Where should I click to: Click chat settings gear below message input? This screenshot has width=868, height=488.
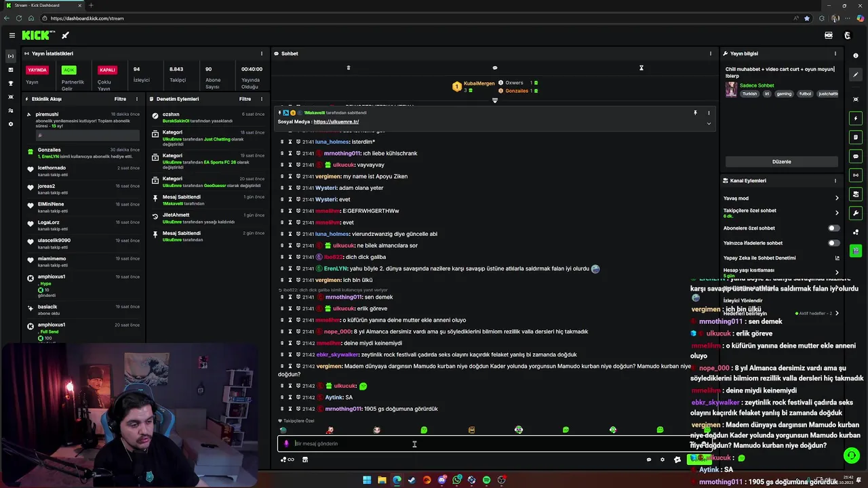663,460
